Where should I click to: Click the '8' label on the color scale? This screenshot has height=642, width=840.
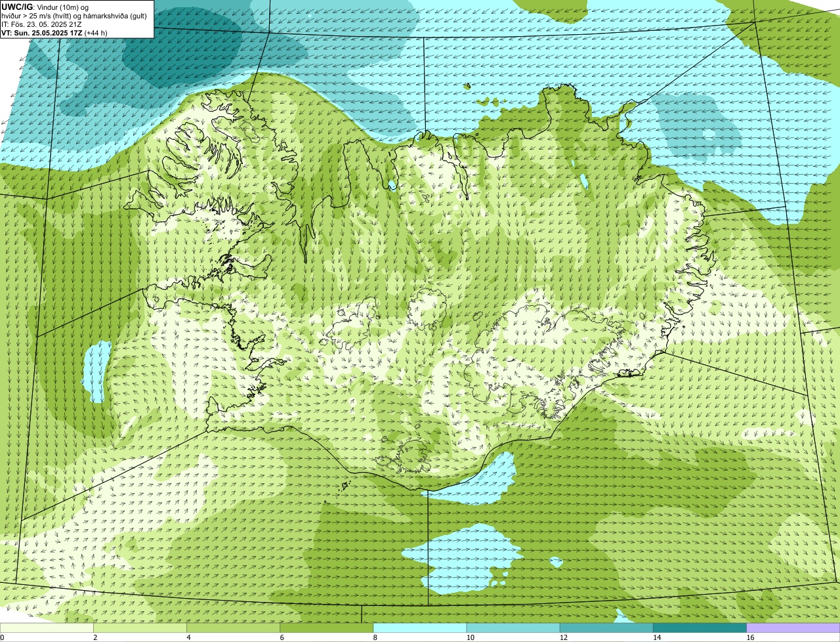(x=375, y=637)
